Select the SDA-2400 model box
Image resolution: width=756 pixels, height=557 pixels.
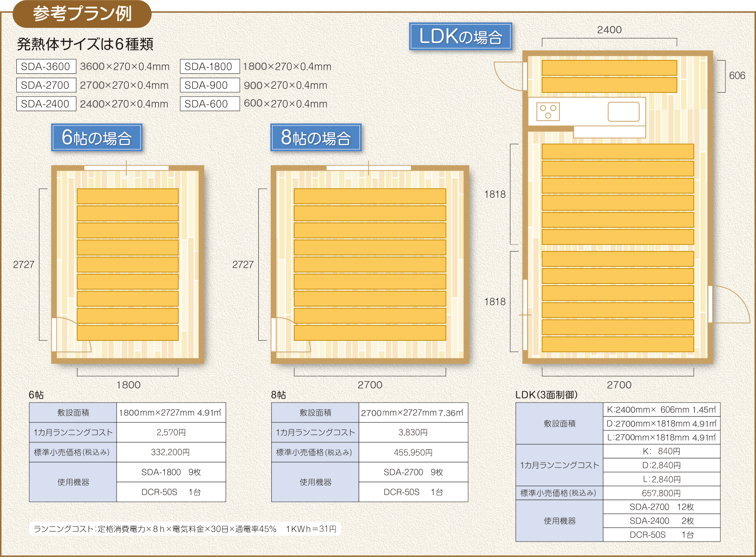click(x=46, y=104)
